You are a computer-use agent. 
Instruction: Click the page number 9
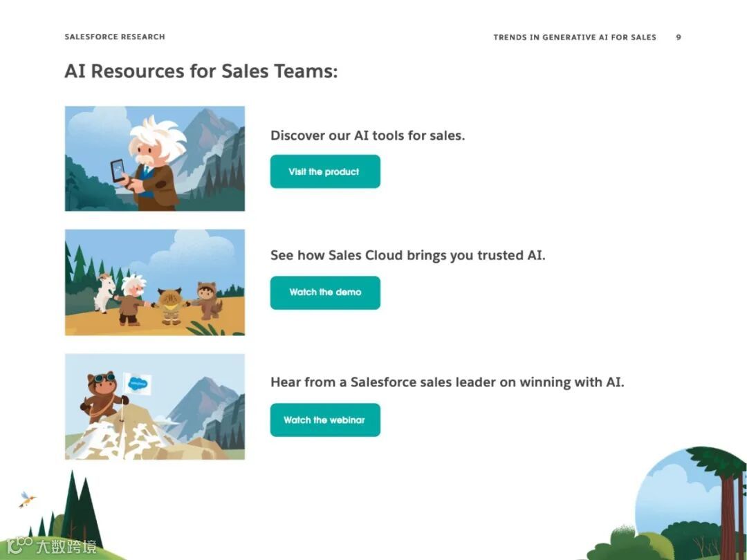[679, 37]
